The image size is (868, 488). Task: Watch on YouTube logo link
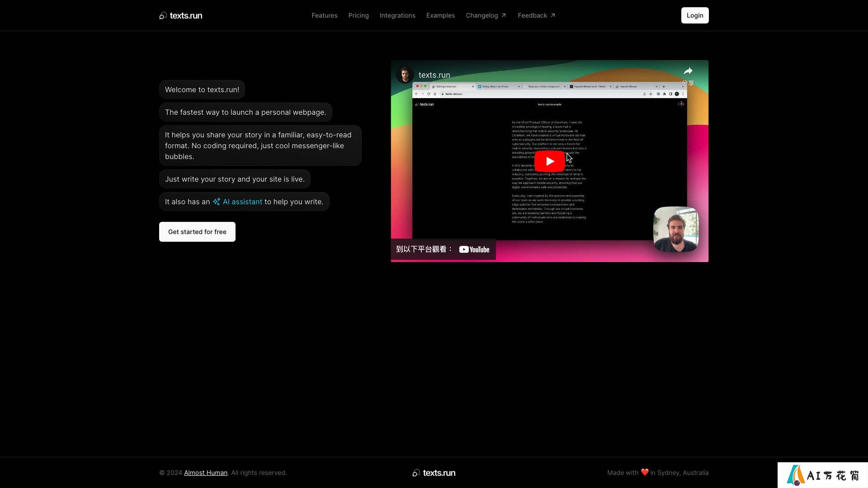click(x=474, y=249)
